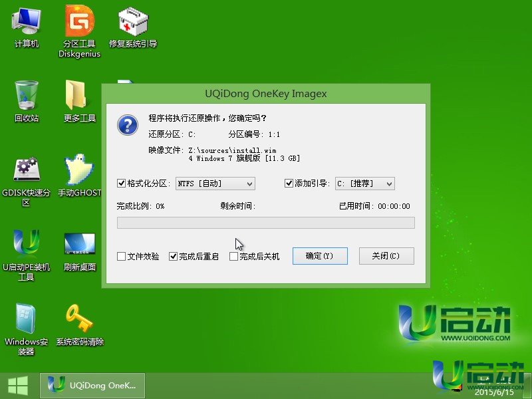Enable the 文件效验 checkbox
The width and height of the screenshot is (532, 399).
(121, 256)
